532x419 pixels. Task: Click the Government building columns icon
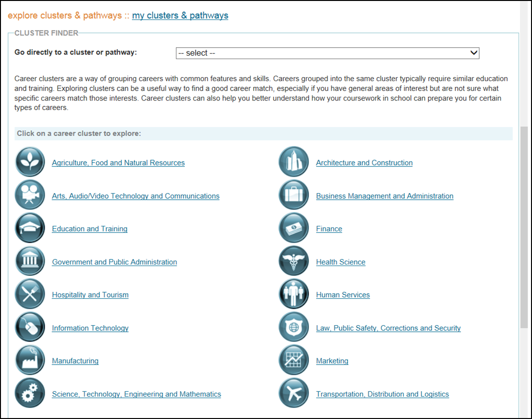[30, 261]
